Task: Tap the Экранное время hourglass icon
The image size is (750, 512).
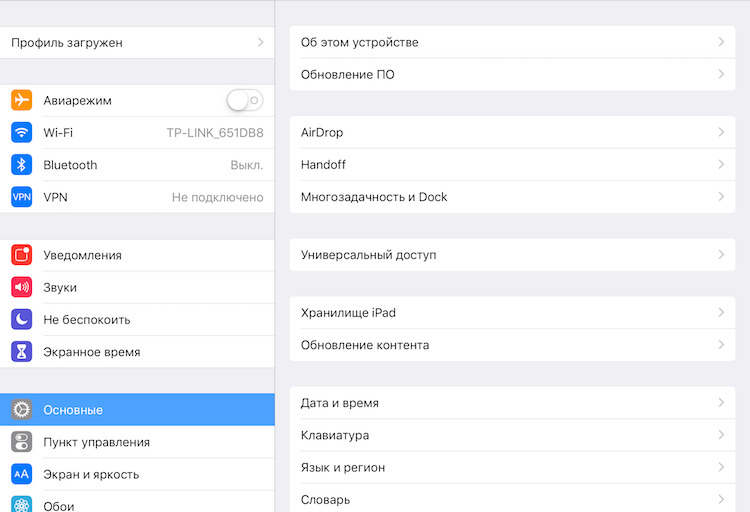Action: pyautogui.click(x=22, y=352)
